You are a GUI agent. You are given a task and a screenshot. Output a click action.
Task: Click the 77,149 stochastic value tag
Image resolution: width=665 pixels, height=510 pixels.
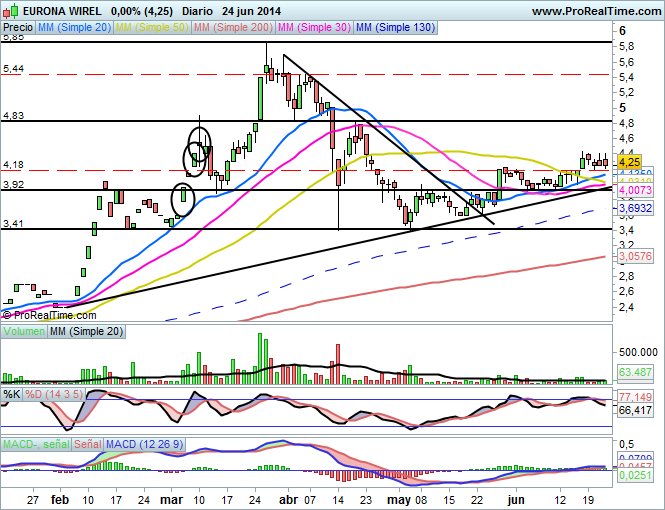click(x=635, y=397)
